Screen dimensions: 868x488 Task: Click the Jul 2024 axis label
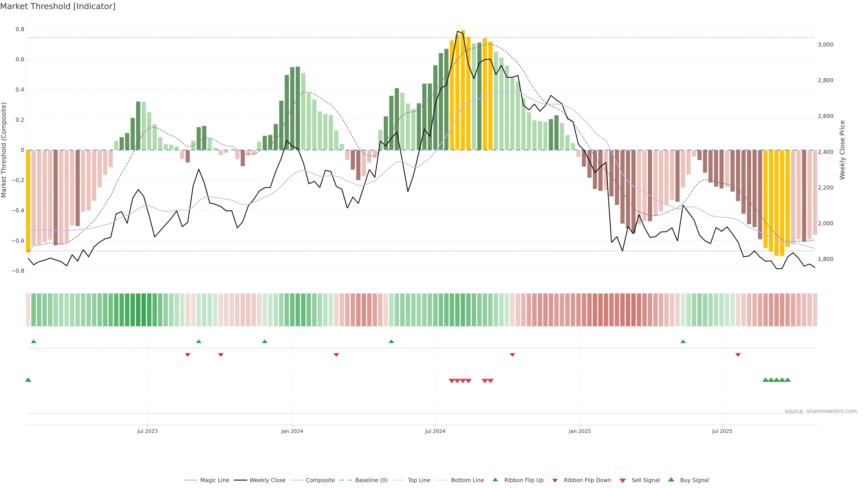(x=435, y=431)
